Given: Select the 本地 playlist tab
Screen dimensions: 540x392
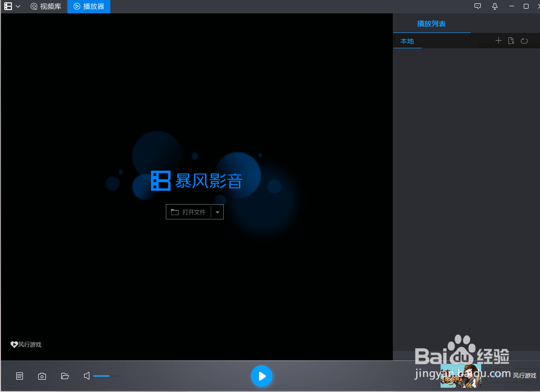Looking at the screenshot, I should coord(407,41).
